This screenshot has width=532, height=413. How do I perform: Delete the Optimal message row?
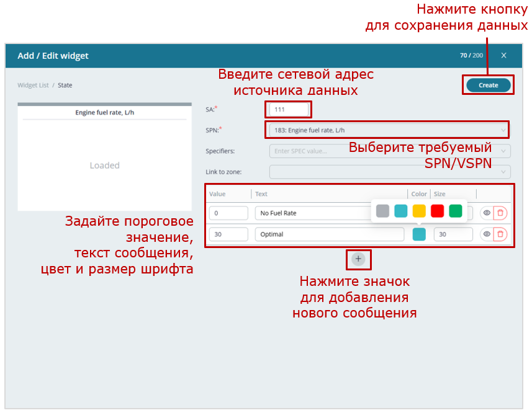[500, 234]
